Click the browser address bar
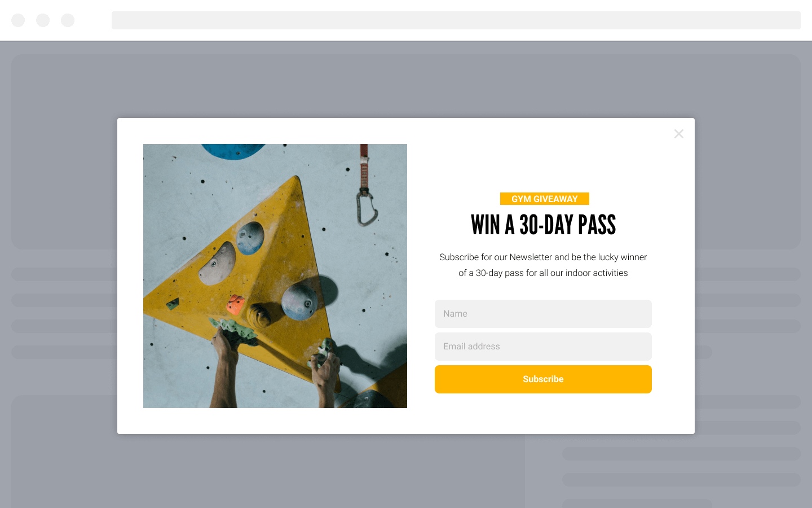 coord(456,20)
